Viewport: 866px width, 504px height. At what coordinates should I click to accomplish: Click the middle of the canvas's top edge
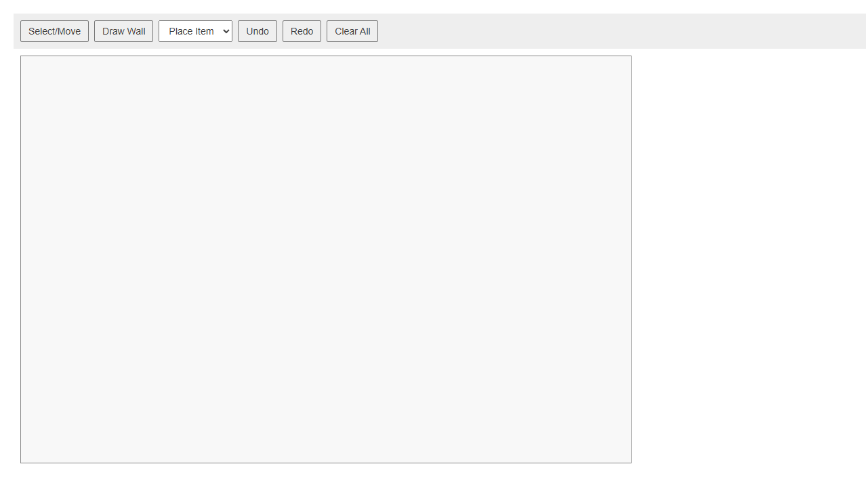tap(326, 60)
